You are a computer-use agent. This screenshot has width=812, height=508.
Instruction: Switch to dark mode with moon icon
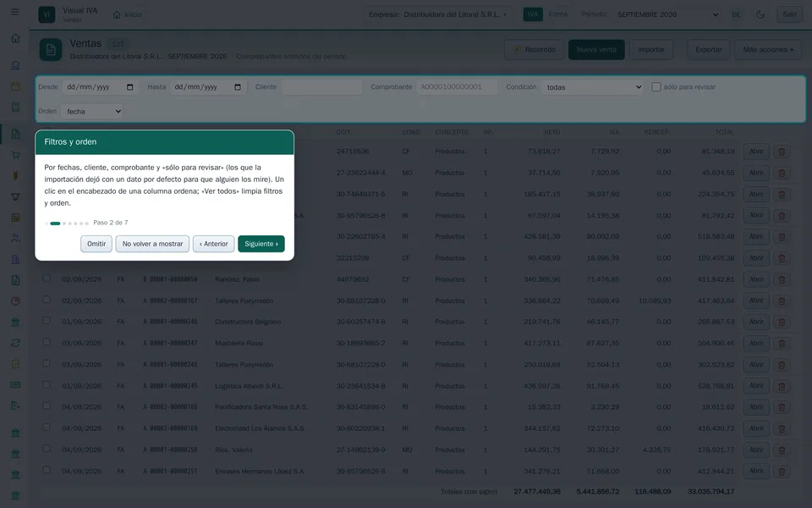(x=760, y=14)
